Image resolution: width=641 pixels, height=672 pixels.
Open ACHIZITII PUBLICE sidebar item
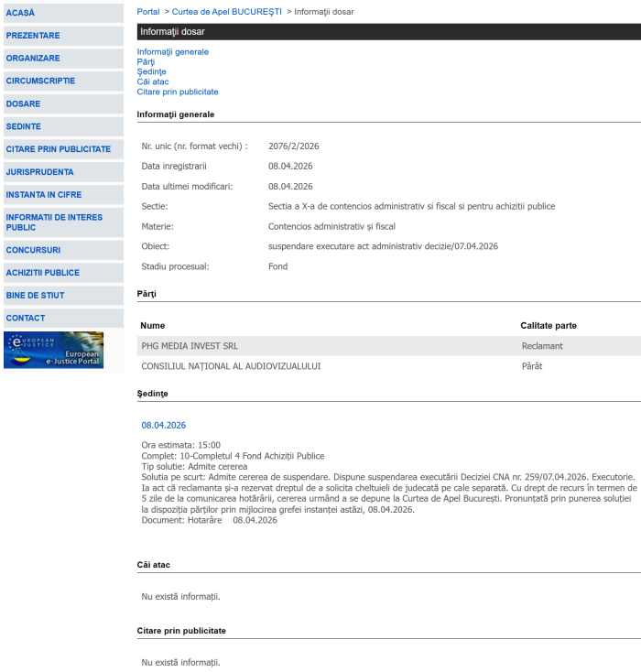[x=43, y=273]
